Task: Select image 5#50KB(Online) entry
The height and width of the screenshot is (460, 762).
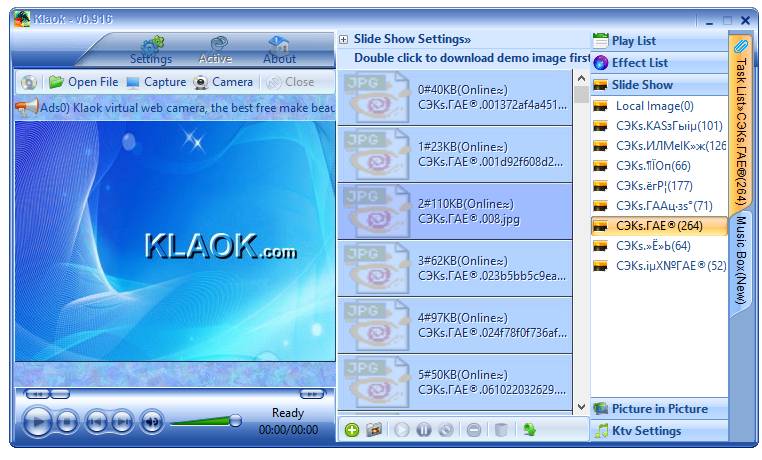Action: [x=455, y=382]
